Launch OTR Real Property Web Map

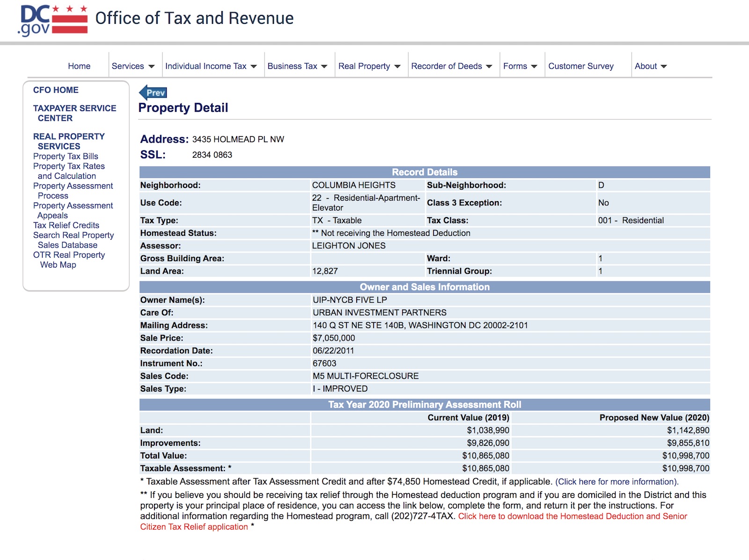click(69, 260)
